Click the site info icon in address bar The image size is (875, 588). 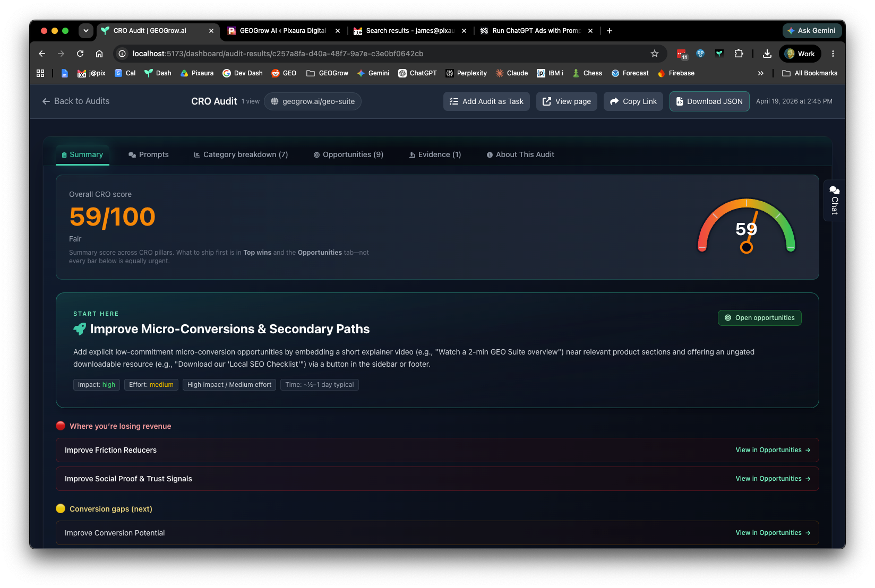click(122, 54)
